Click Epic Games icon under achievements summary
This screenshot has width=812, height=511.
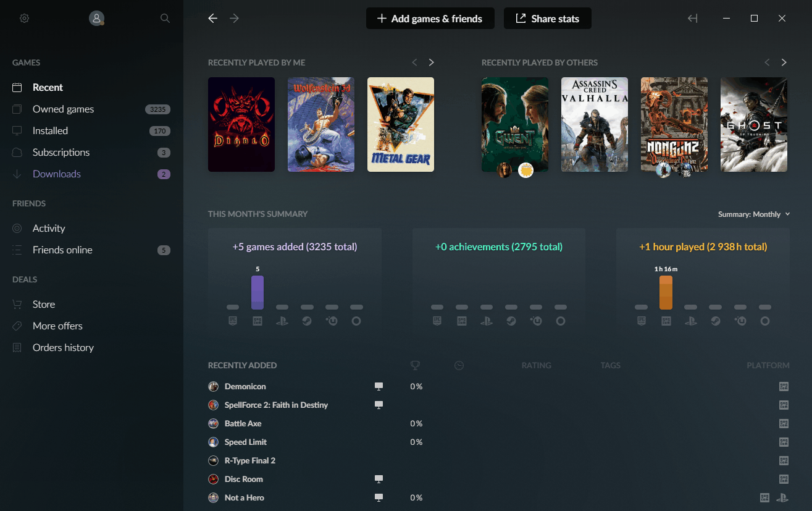[x=437, y=321]
